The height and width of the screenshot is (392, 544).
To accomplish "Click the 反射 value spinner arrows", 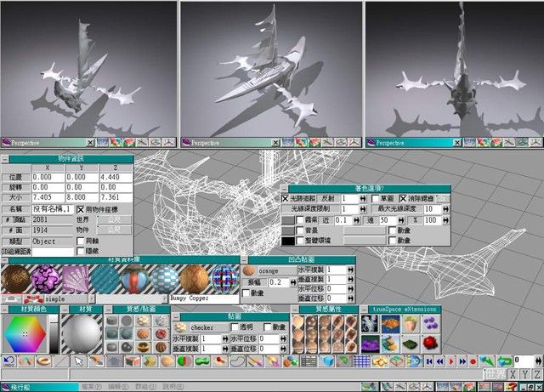I will pos(363,198).
